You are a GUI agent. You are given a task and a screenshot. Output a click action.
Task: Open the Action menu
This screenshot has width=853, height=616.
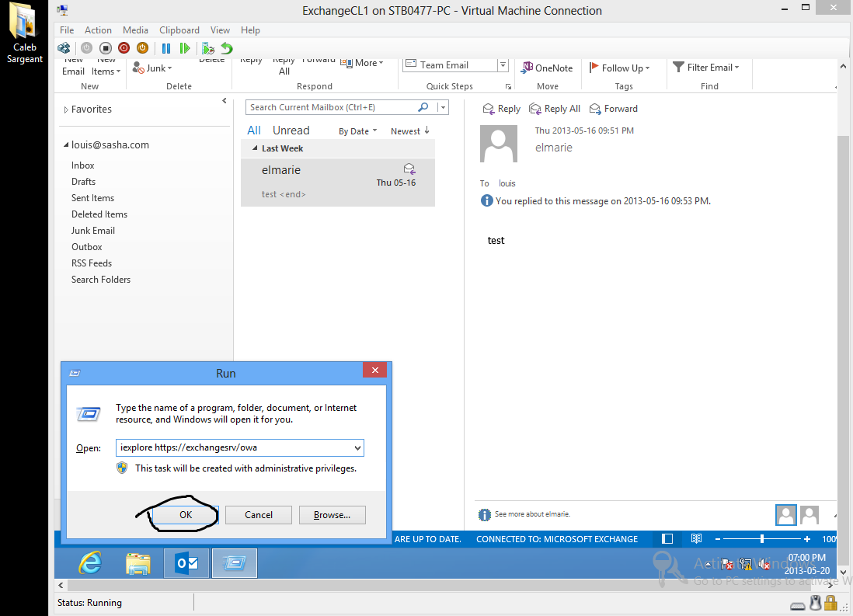pyautogui.click(x=98, y=30)
